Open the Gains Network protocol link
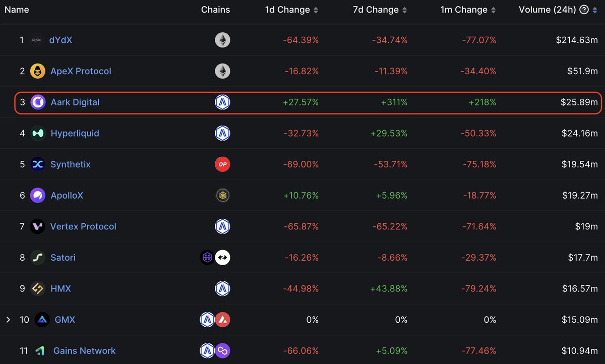Viewport: 605px width, 364px height. [x=84, y=350]
